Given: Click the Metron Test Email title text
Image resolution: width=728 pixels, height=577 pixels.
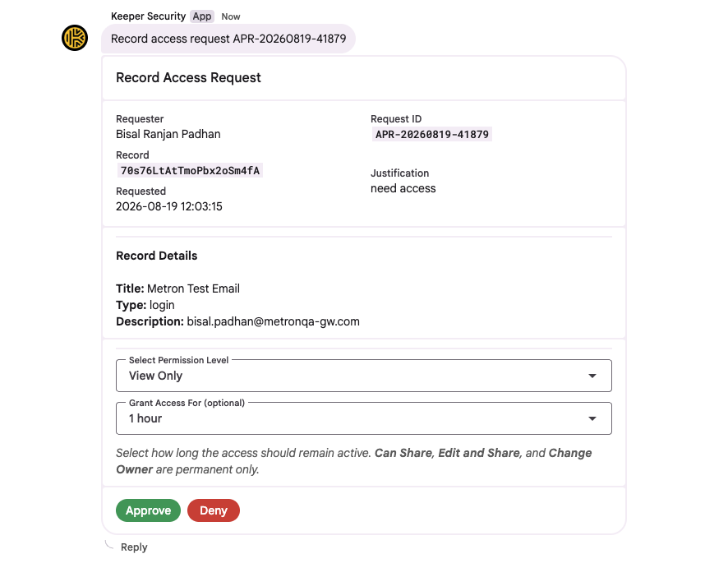Looking at the screenshot, I should (194, 288).
